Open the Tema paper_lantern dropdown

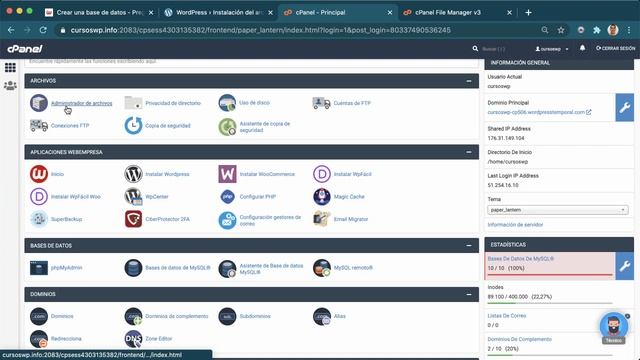coord(558,210)
